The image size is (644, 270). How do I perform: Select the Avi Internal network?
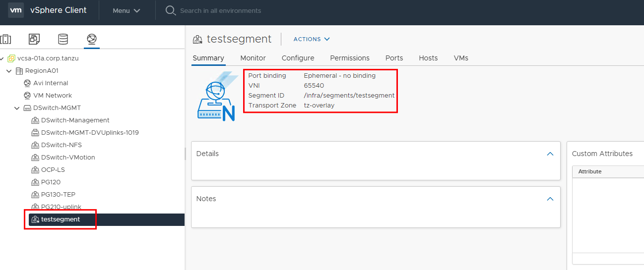50,83
